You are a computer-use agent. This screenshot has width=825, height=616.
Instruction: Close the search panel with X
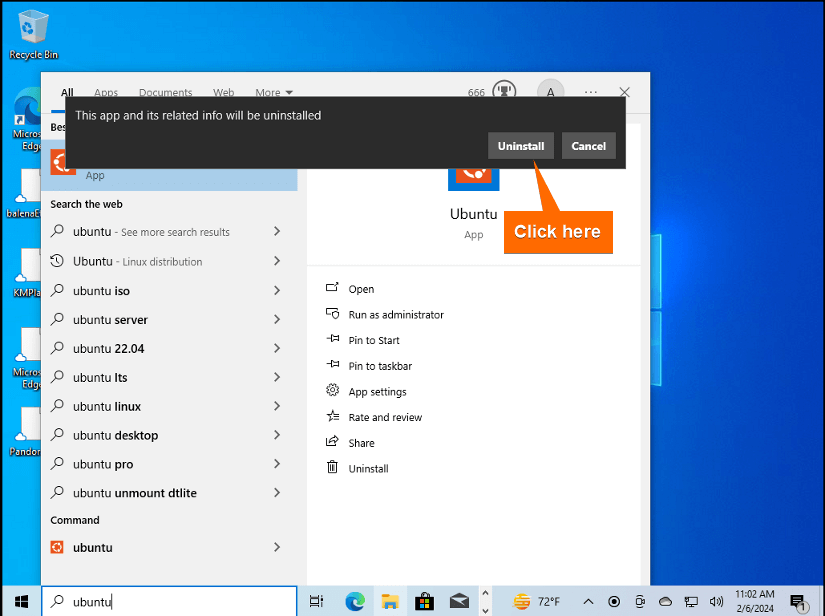[625, 92]
